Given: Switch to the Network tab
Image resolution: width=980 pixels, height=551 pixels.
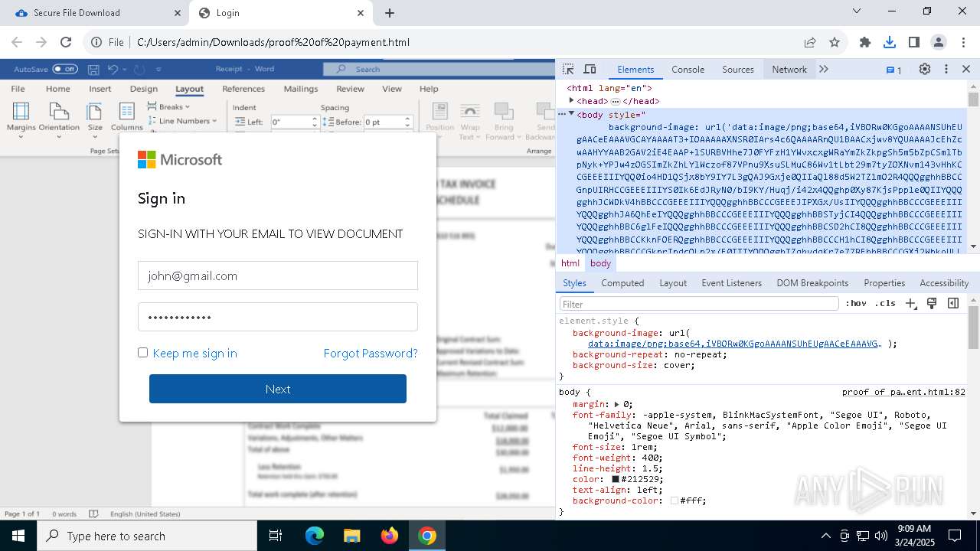Looking at the screenshot, I should coord(789,69).
